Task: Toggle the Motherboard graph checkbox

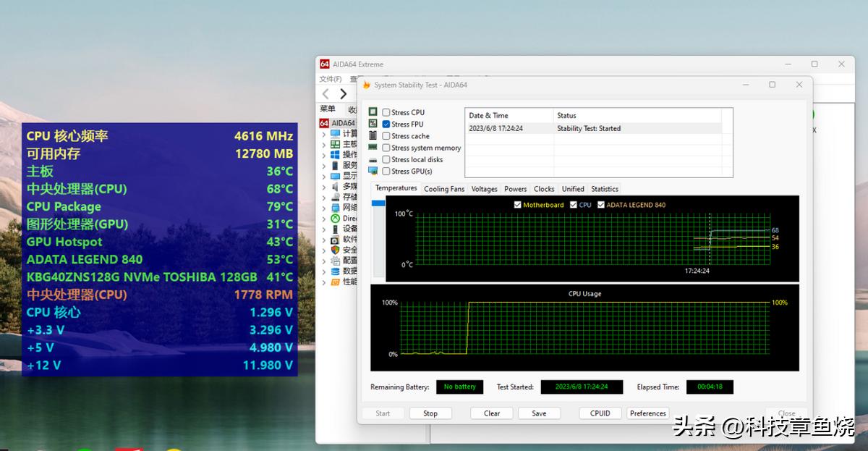Action: [517, 205]
